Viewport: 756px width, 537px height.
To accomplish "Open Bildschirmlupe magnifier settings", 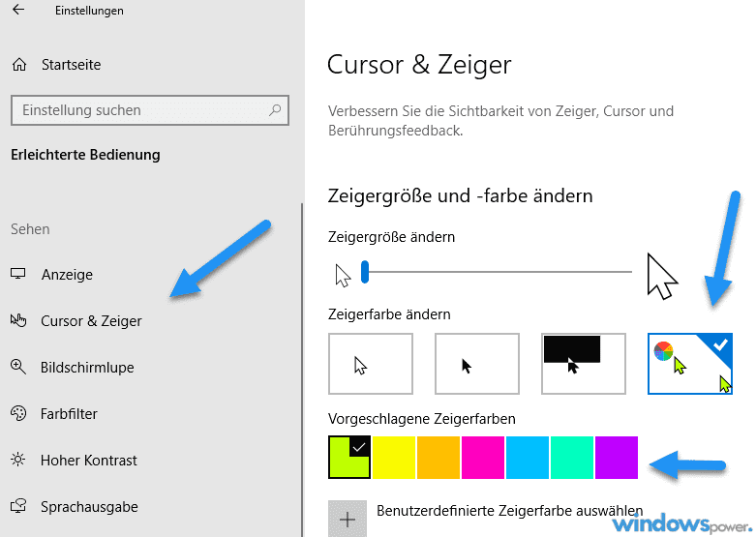I will 86,368.
